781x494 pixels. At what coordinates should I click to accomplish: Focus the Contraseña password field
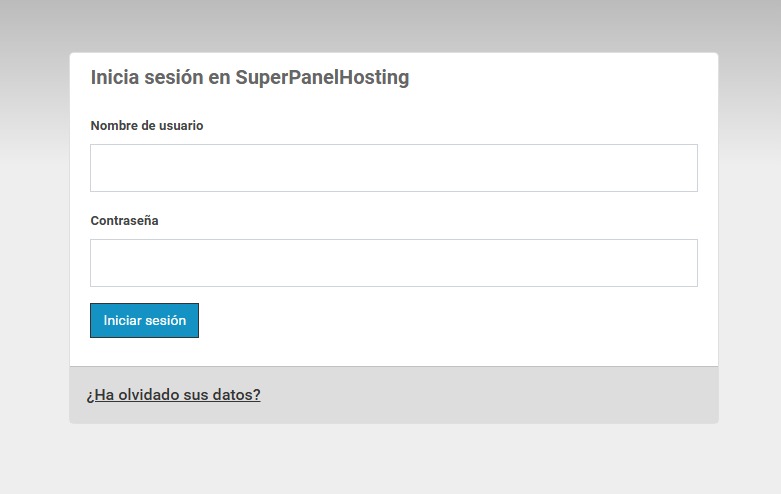point(393,263)
